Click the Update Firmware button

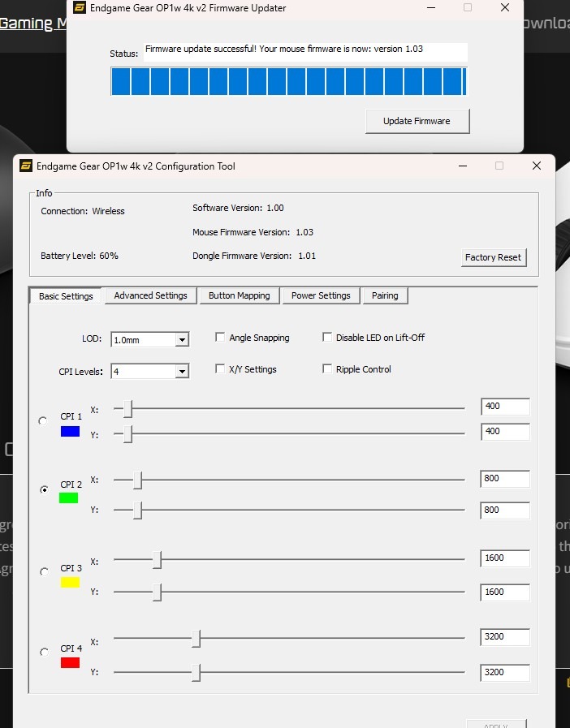(417, 121)
